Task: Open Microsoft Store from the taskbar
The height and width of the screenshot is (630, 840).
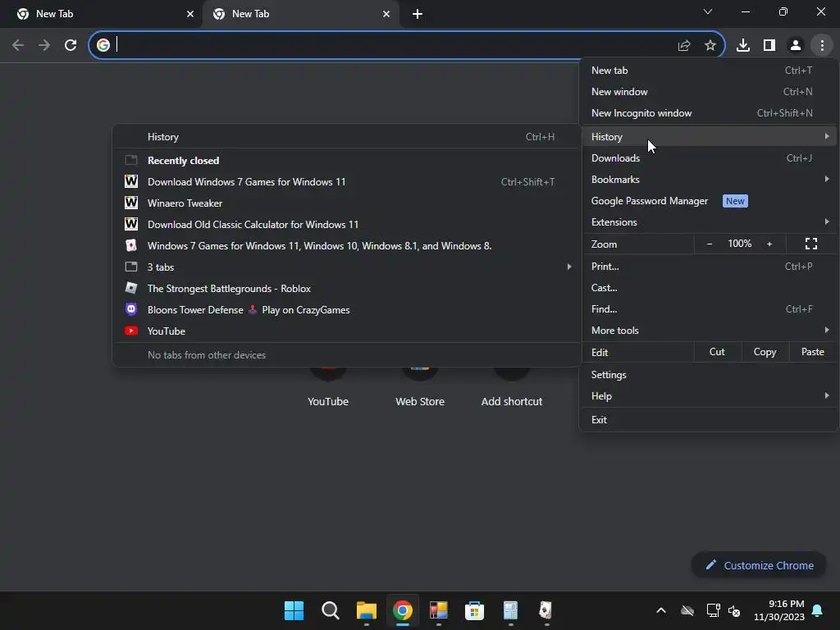Action: [x=474, y=610]
